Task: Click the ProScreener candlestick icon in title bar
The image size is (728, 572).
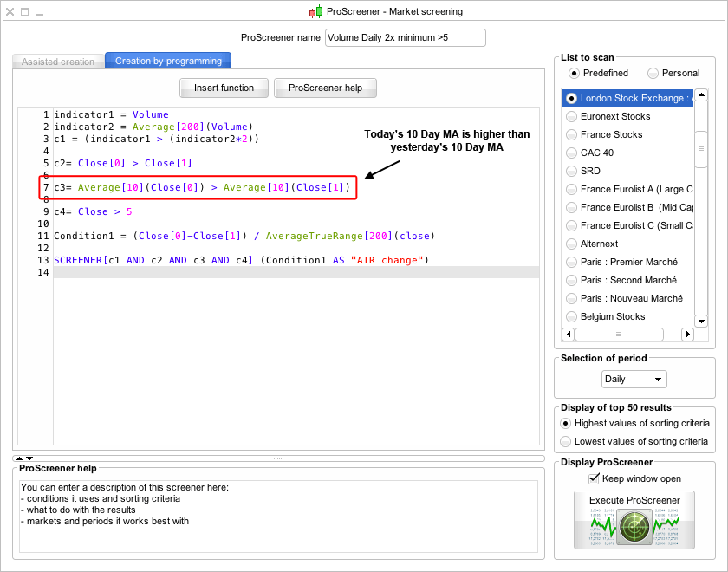Action: pyautogui.click(x=315, y=12)
